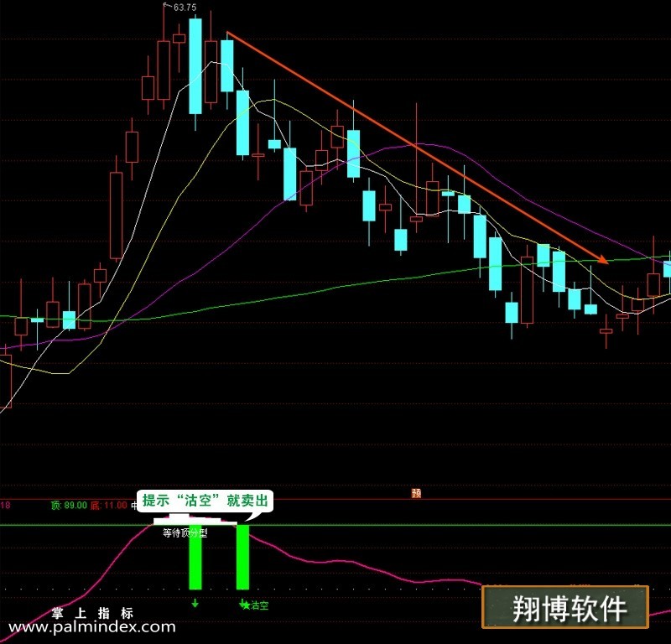The width and height of the screenshot is (671, 644).
Task: Select the green signal bar above 沽空 label
Action: pyautogui.click(x=242, y=557)
